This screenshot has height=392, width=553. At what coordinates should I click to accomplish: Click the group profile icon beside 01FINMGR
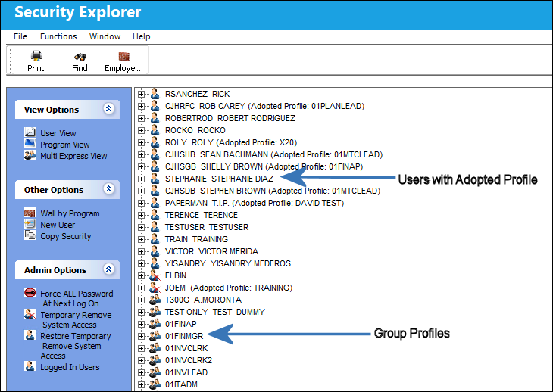155,336
